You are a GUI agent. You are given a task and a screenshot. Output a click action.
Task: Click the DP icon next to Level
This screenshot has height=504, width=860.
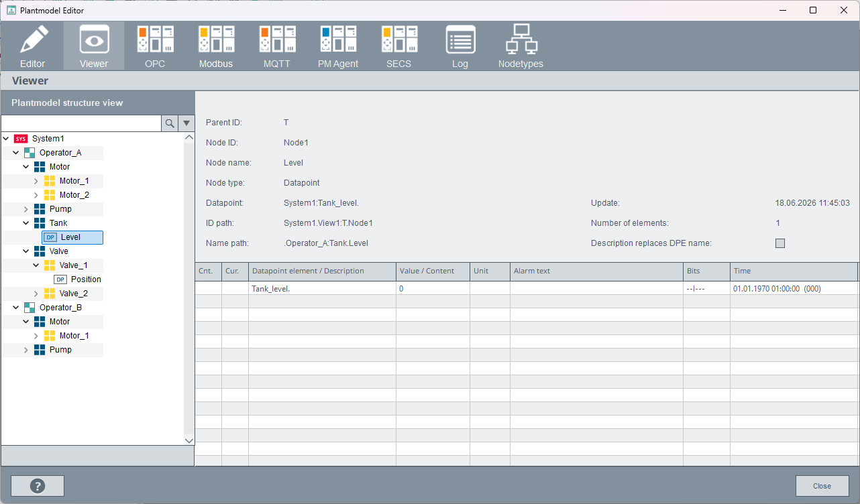pos(50,237)
